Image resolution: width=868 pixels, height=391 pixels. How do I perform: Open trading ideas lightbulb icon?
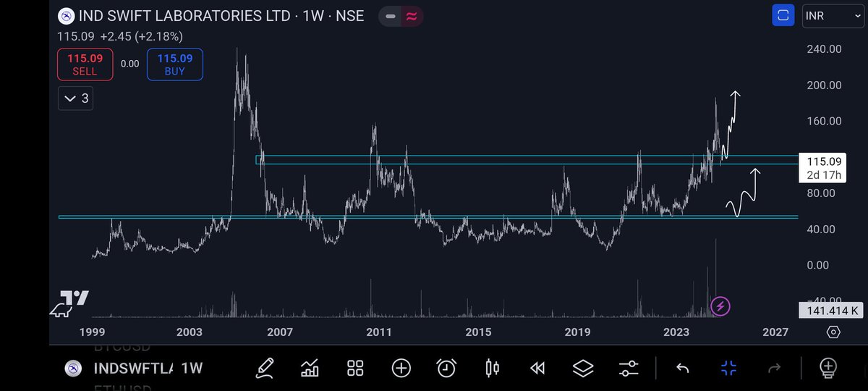[827, 368]
